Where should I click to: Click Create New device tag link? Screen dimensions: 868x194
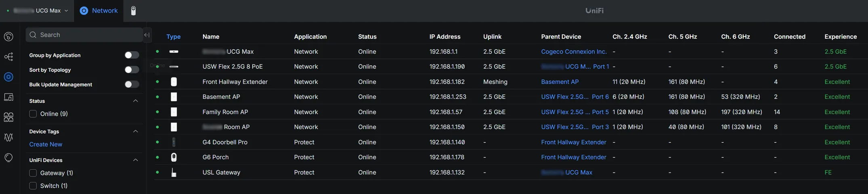(46, 144)
